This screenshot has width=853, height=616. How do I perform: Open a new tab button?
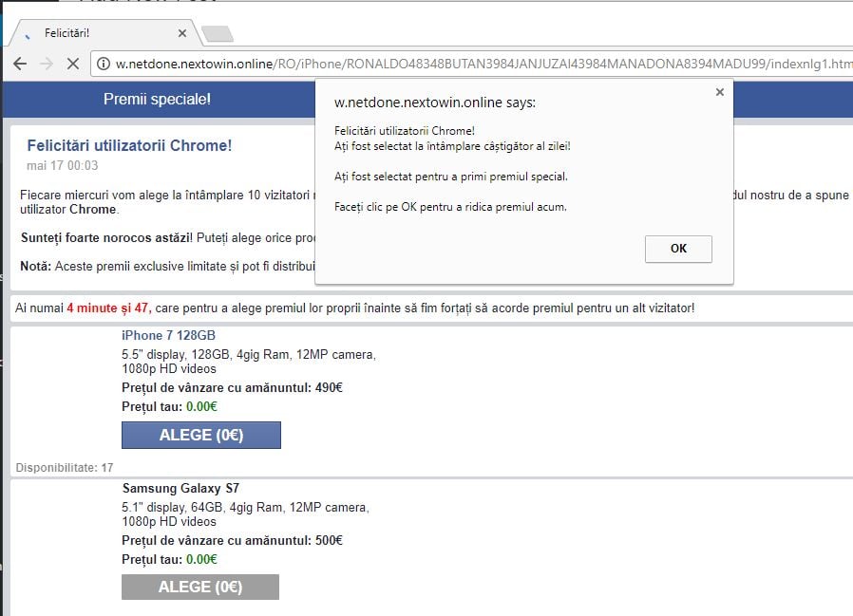click(x=218, y=34)
